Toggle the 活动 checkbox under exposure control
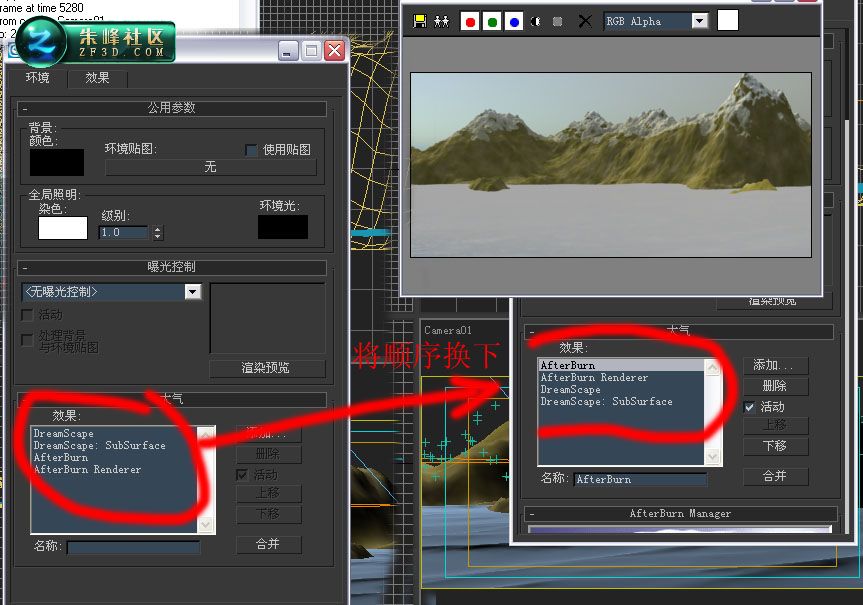Screen dimensions: 863x605 (x=27, y=315)
